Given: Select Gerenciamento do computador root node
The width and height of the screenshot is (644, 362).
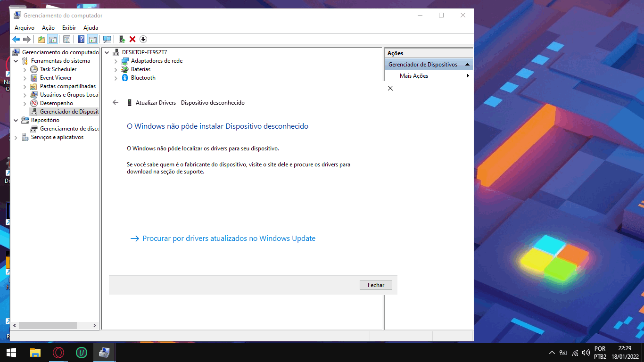Looking at the screenshot, I should coord(60,52).
